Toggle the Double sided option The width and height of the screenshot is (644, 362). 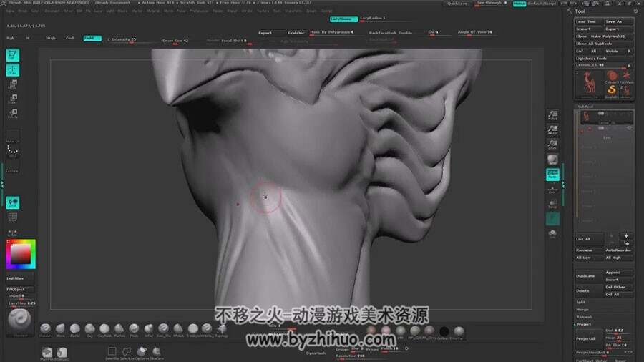point(406,33)
